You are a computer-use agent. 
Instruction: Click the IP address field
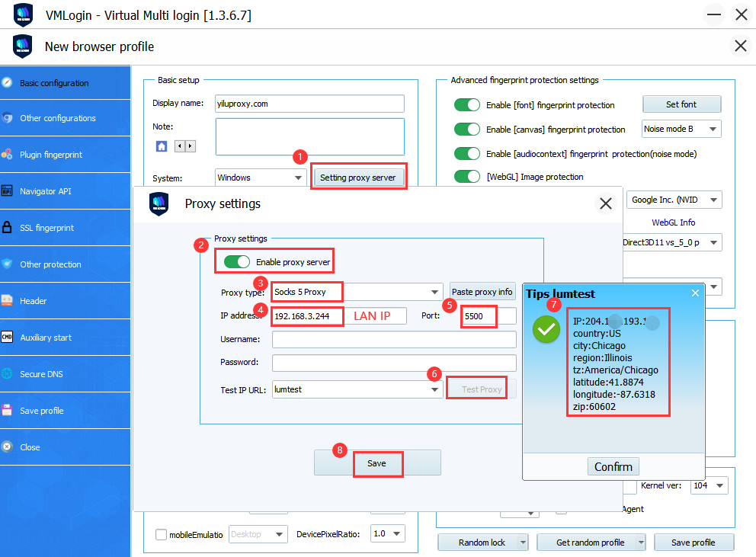pyautogui.click(x=339, y=316)
